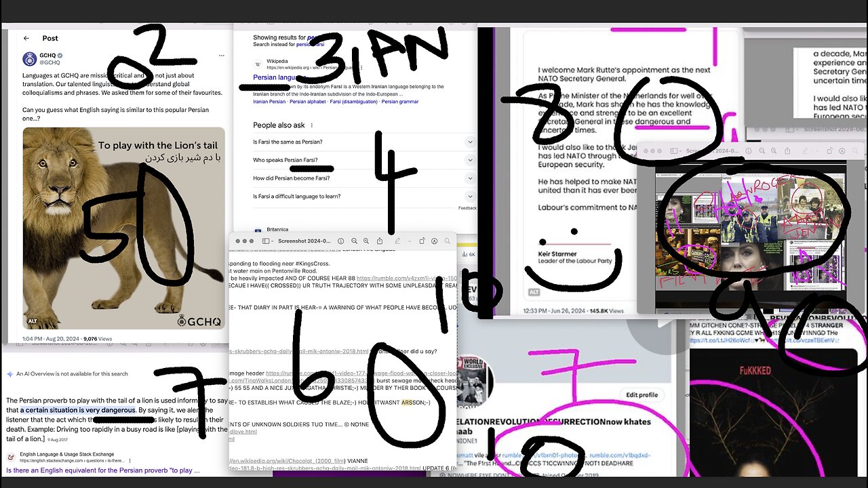Viewport: 868px width, 488px height.
Task: Rotate image in right Preview window
Action: point(829,151)
